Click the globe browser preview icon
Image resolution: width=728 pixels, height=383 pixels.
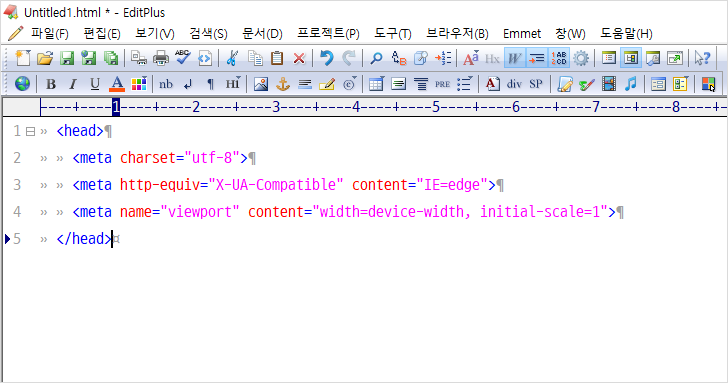[22, 84]
